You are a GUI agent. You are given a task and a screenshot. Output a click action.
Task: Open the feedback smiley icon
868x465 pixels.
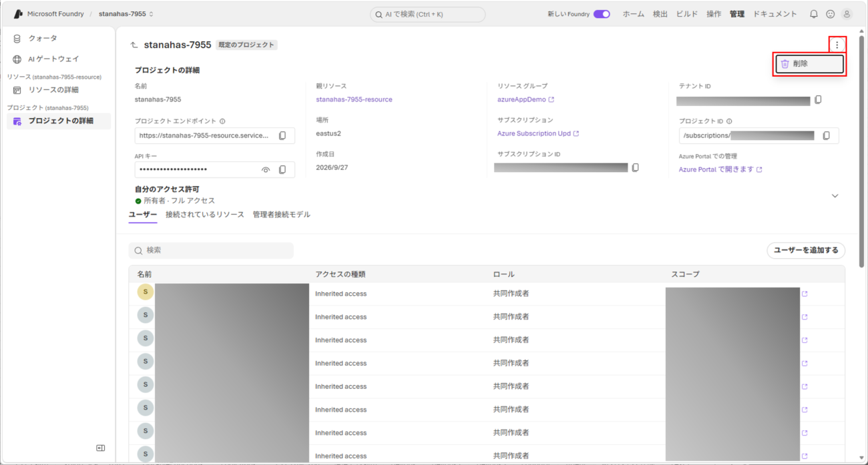[x=830, y=14]
